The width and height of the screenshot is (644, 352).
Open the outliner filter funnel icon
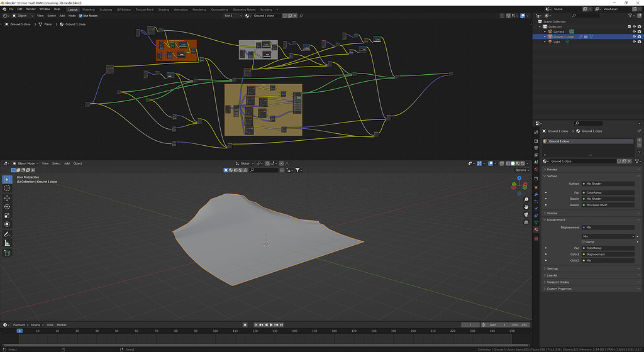pos(630,16)
